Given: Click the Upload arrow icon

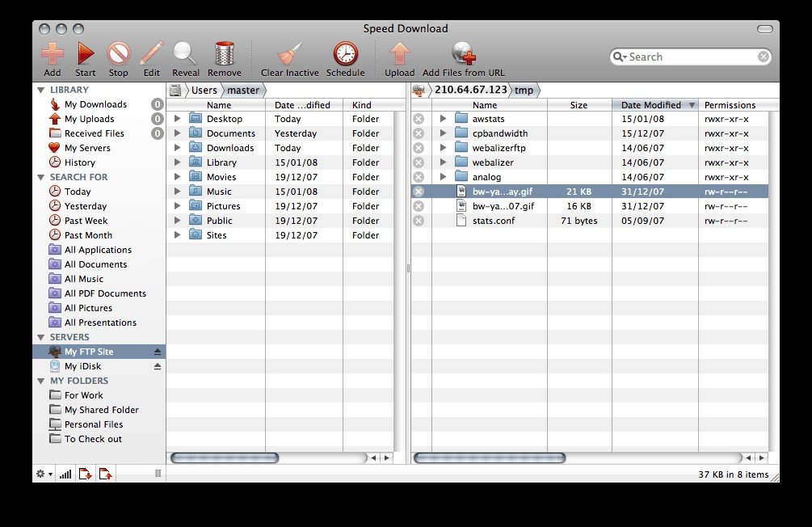Looking at the screenshot, I should (x=399, y=54).
